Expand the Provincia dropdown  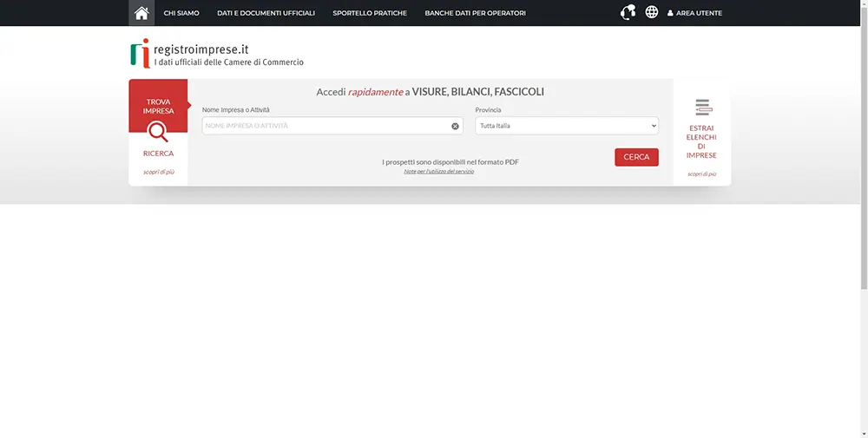point(567,126)
